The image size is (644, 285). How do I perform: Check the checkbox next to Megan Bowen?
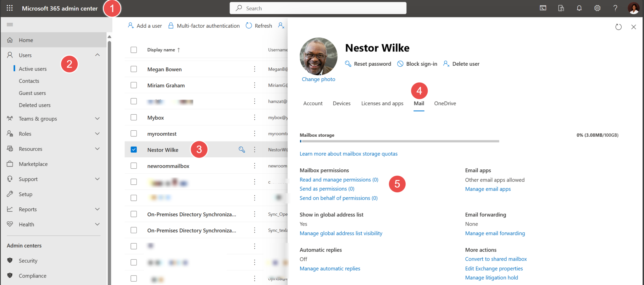[x=134, y=69]
